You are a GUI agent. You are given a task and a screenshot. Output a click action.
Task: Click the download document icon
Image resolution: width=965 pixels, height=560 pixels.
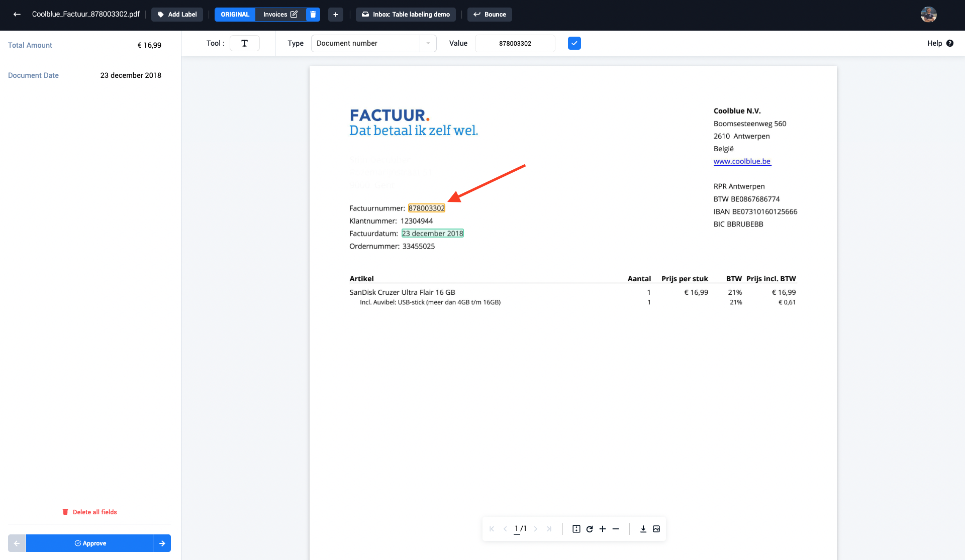pyautogui.click(x=642, y=529)
